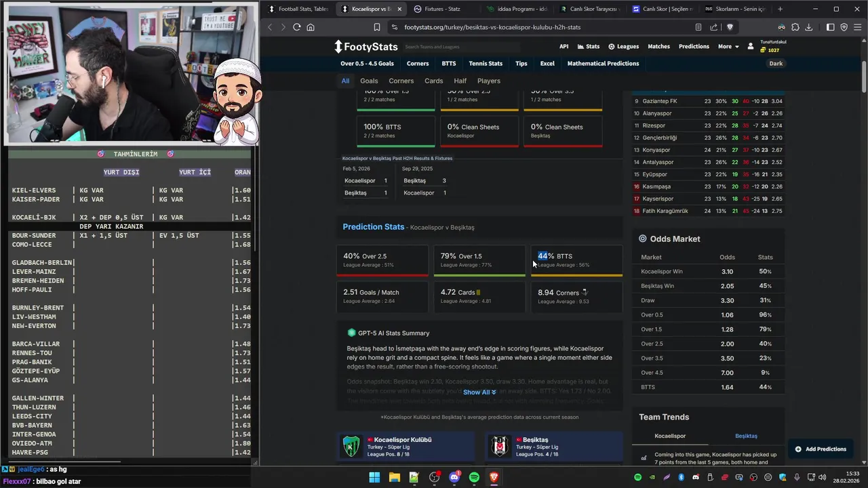Select the Half stats tab

click(460, 81)
